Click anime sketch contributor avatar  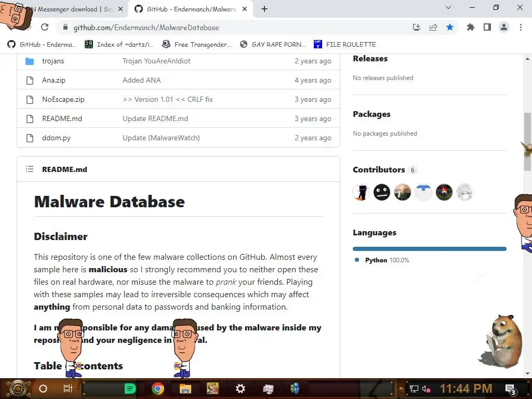pyautogui.click(x=464, y=192)
